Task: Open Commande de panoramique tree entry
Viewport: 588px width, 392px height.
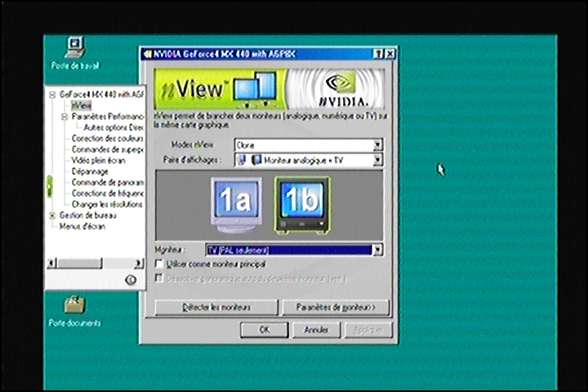Action: pyautogui.click(x=107, y=182)
